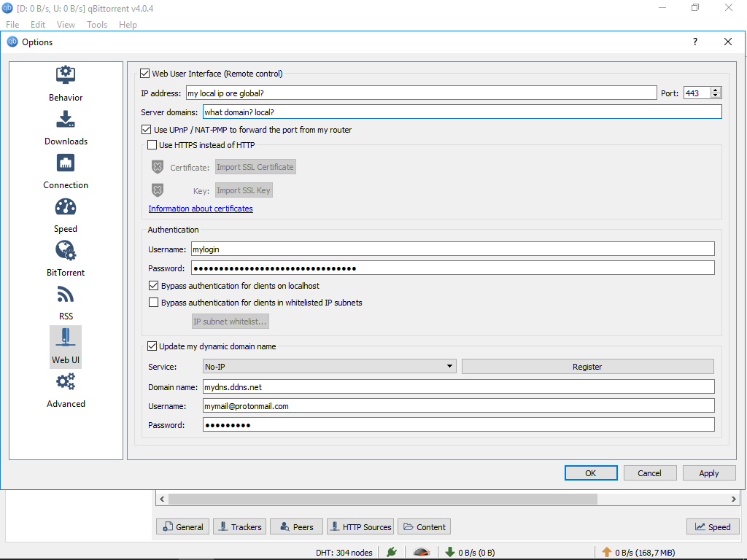Click the Domain name field with mydns.ddns.net
This screenshot has height=560, width=747.
pyautogui.click(x=459, y=386)
